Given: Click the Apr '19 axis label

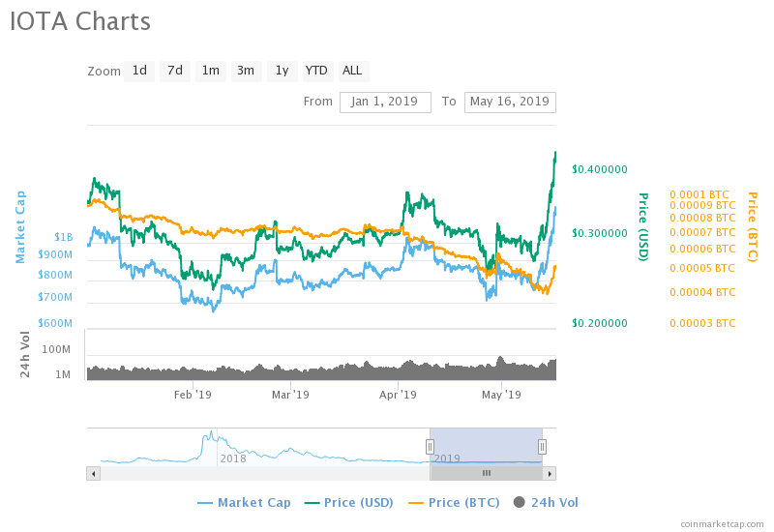Looking at the screenshot, I should pyautogui.click(x=398, y=395).
